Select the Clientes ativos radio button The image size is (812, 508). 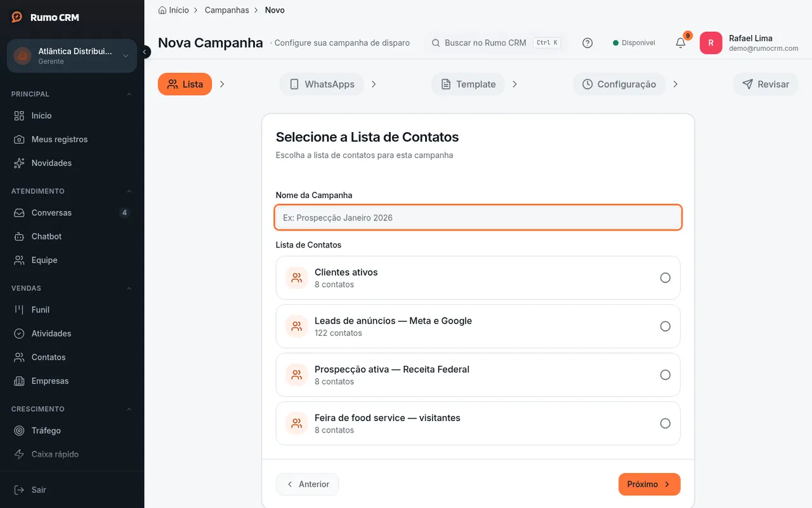[x=665, y=277]
